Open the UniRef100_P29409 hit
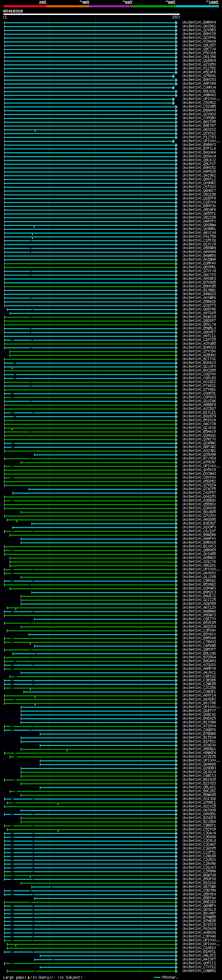222x980 pixels. (x=199, y=41)
